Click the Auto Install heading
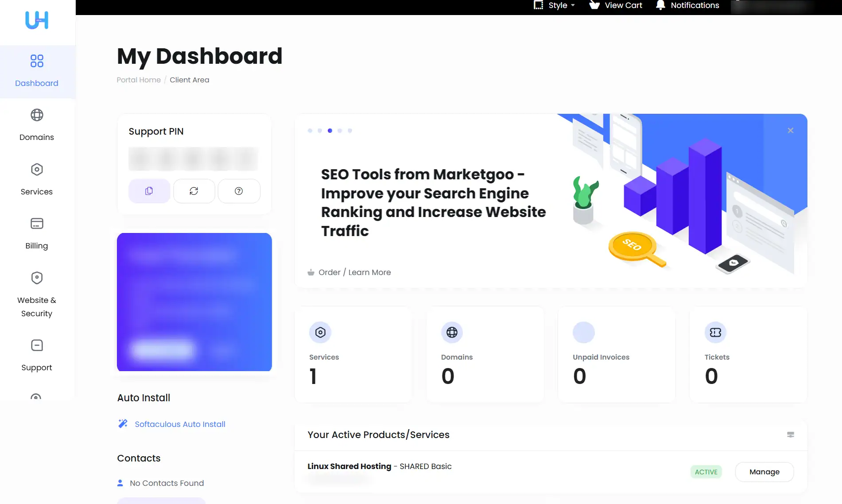This screenshot has height=504, width=842. click(144, 398)
